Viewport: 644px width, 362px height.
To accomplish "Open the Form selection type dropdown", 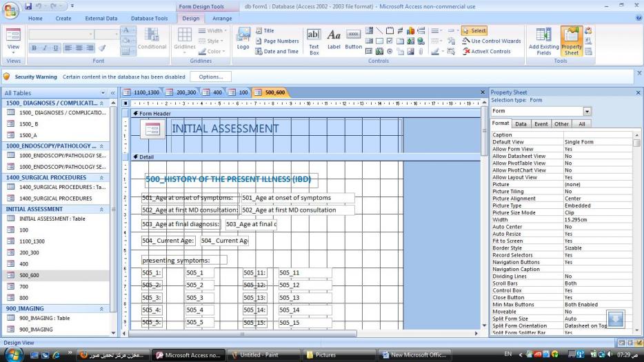I will click(x=587, y=111).
